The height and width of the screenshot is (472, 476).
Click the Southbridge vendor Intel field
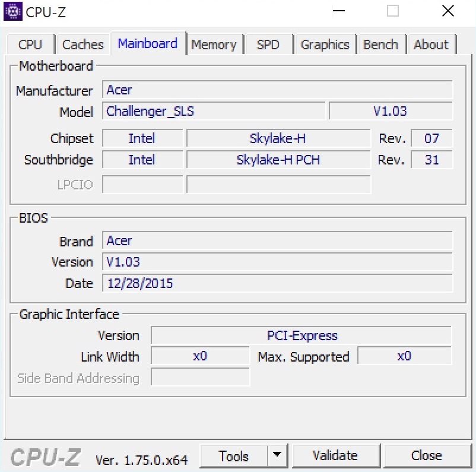click(x=142, y=160)
